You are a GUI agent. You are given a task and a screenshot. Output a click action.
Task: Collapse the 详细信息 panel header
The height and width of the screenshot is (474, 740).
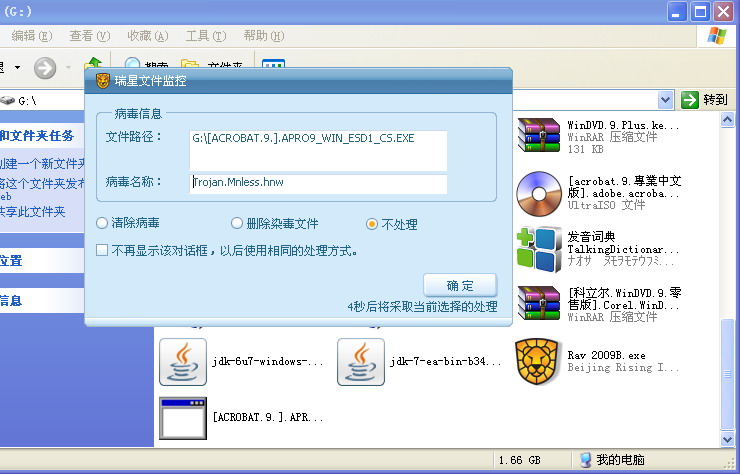tap(42, 300)
